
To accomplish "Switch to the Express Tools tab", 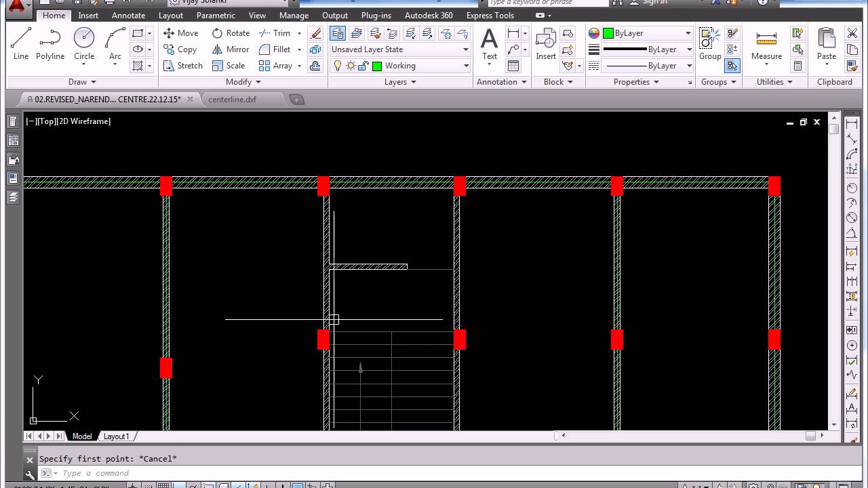I will [490, 15].
